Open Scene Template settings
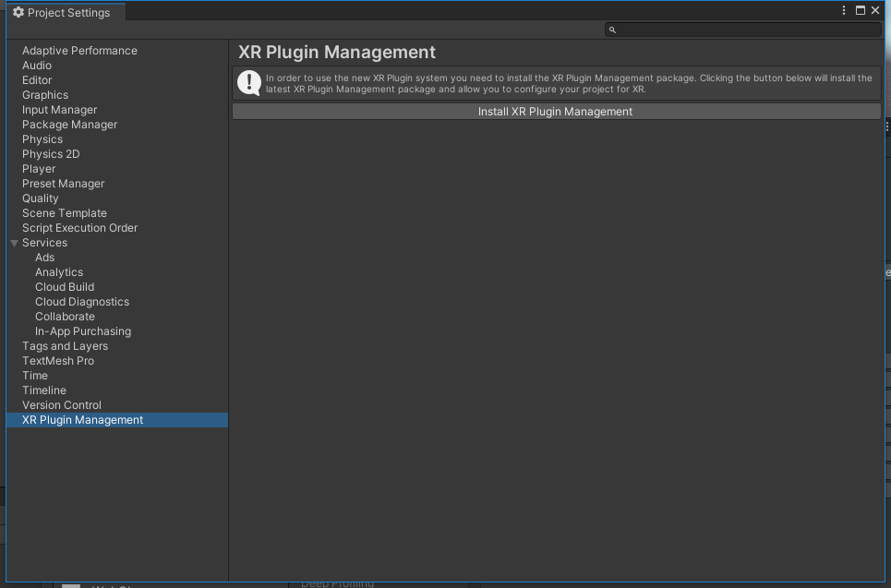 coord(65,213)
